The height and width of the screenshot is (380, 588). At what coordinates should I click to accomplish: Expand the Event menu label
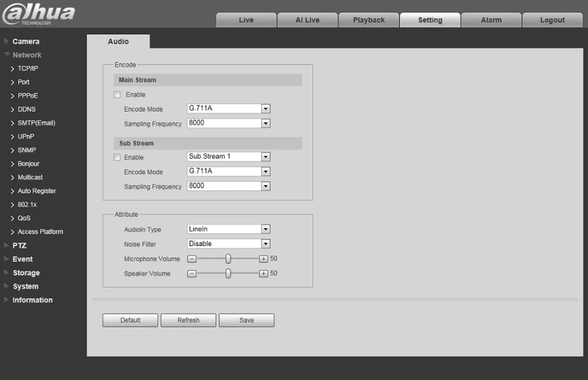coord(22,259)
